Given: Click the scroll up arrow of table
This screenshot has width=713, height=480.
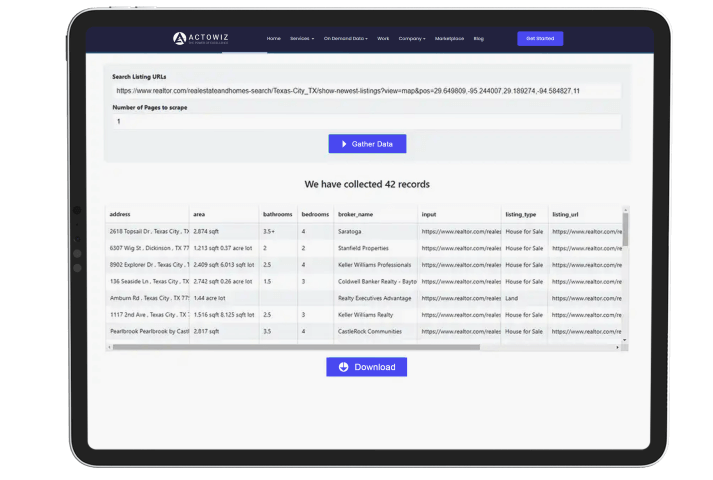Looking at the screenshot, I should [625, 210].
